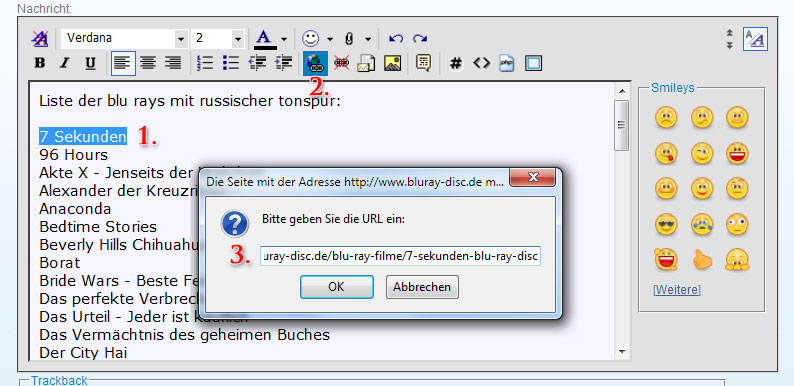Insert the winking smiley
This screenshot has width=794, height=386.
click(702, 153)
